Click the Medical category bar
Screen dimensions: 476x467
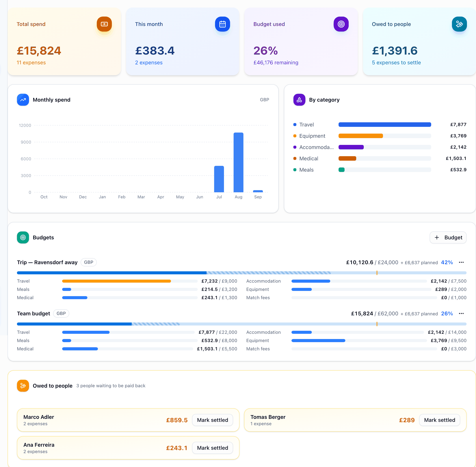[347, 158]
